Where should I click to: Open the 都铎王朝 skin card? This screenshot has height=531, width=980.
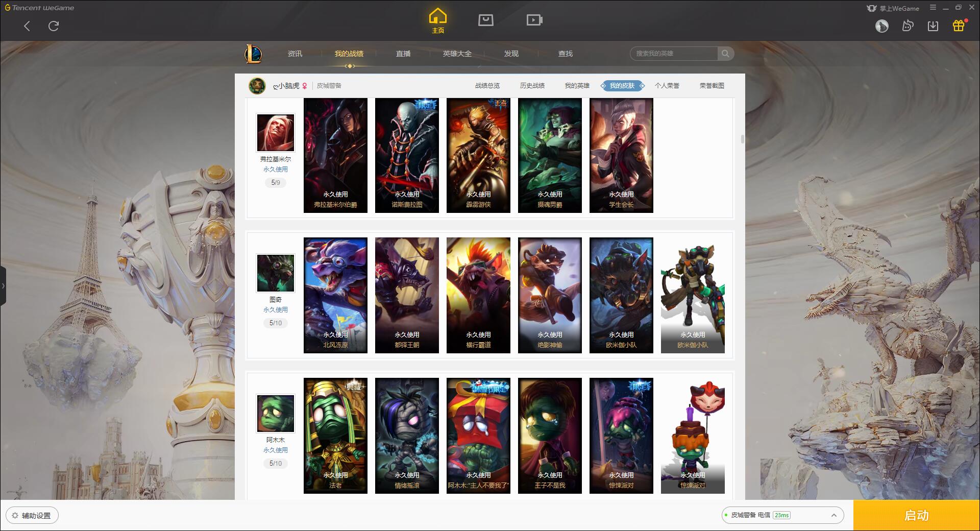pyautogui.click(x=407, y=295)
